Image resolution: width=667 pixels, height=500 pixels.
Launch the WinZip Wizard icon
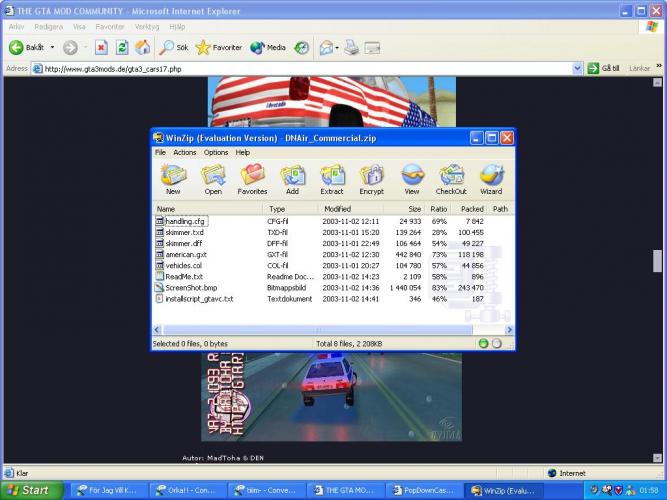tap(491, 178)
